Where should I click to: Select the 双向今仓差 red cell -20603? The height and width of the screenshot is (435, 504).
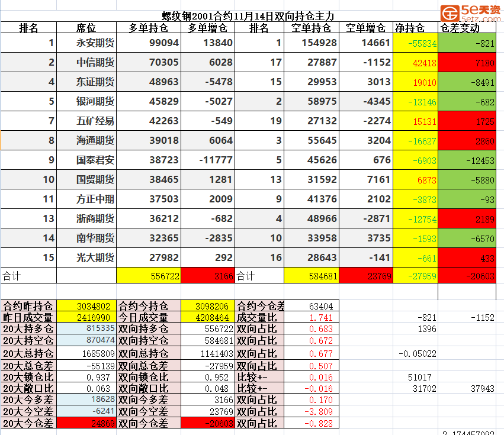208,423
